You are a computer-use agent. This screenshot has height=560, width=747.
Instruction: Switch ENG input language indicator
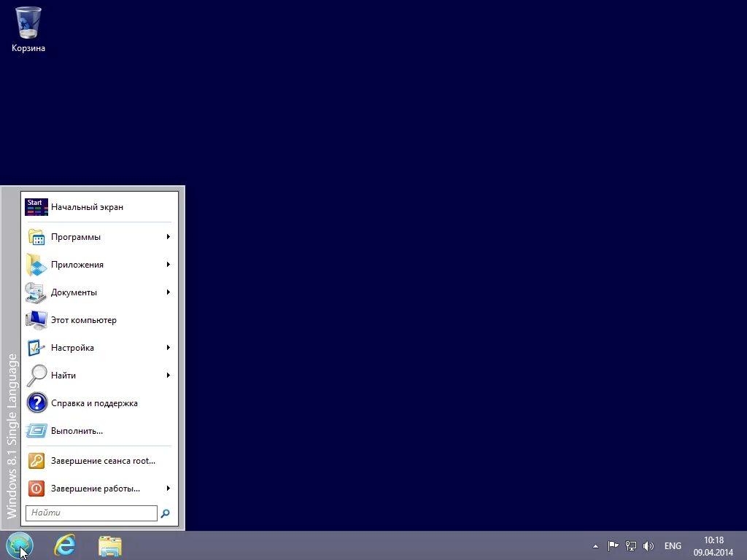pos(673,546)
